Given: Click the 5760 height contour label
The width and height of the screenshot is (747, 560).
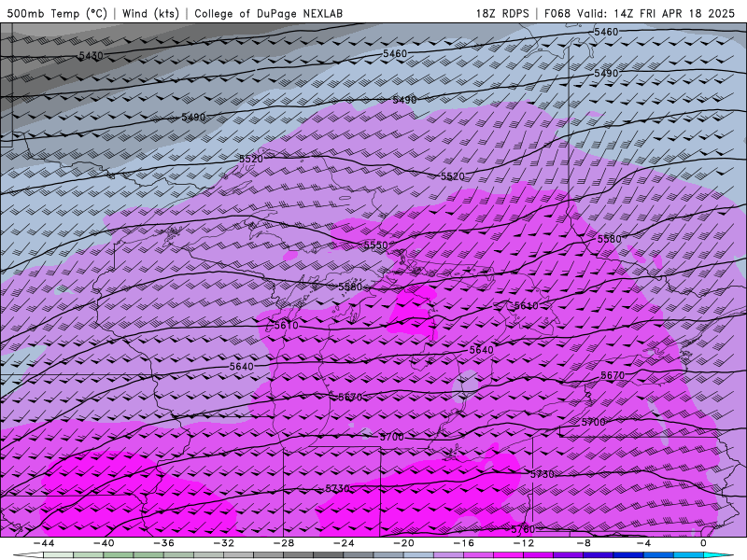Looking at the screenshot, I should point(523,529).
